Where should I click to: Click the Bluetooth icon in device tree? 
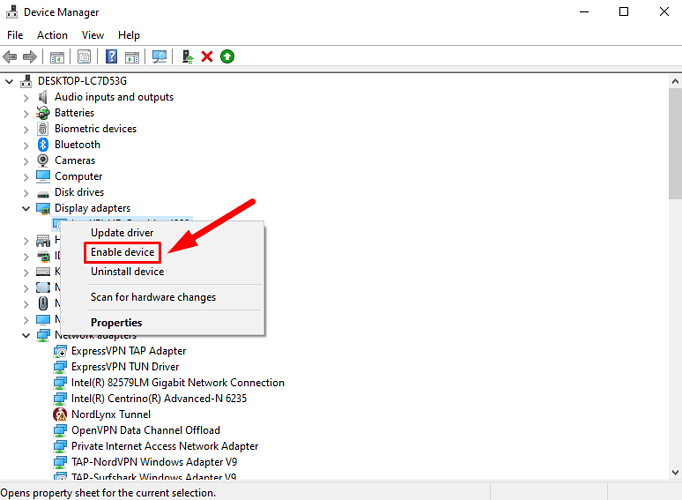tap(44, 144)
